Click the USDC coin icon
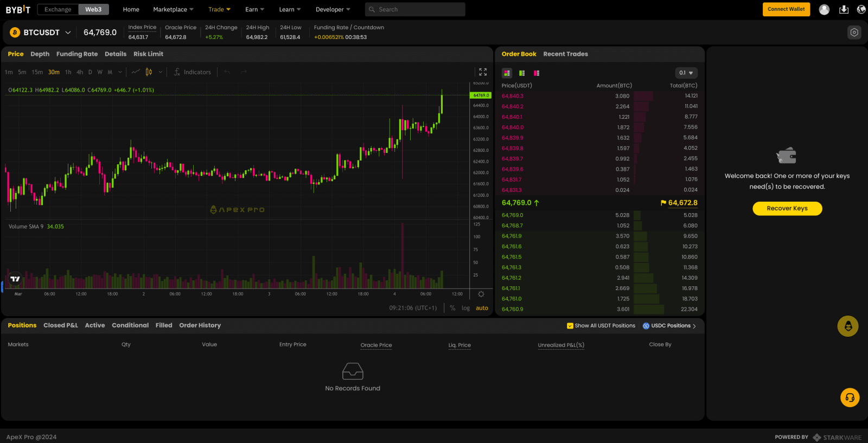 click(646, 326)
